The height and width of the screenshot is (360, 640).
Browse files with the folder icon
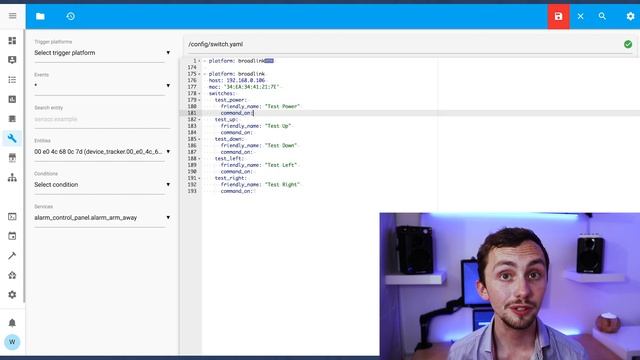tap(40, 16)
